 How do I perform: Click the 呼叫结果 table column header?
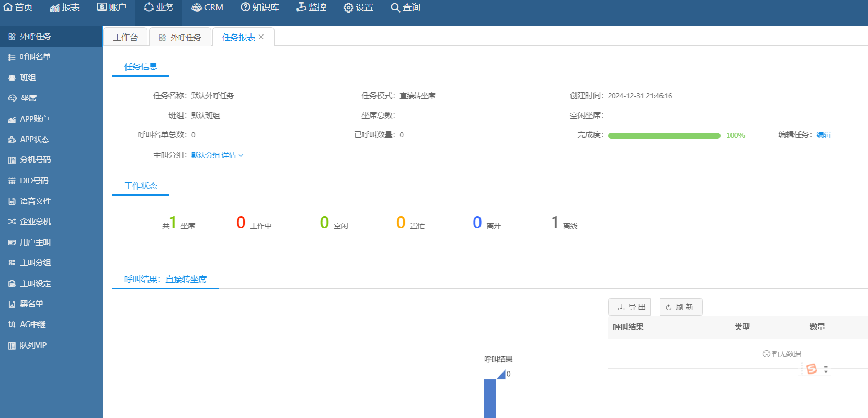(628, 327)
